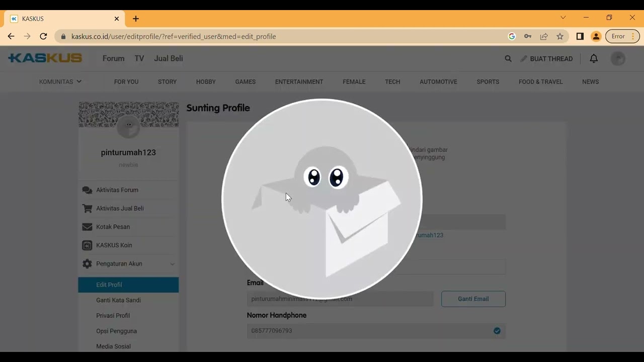Go to the ENTERTAINMENT category
The height and width of the screenshot is (362, 644).
point(299,81)
